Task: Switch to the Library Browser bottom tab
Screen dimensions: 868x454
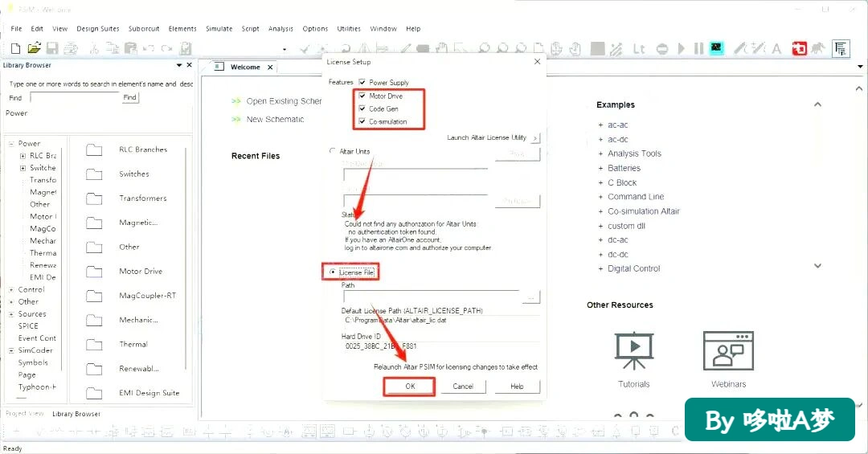Action: point(76,414)
